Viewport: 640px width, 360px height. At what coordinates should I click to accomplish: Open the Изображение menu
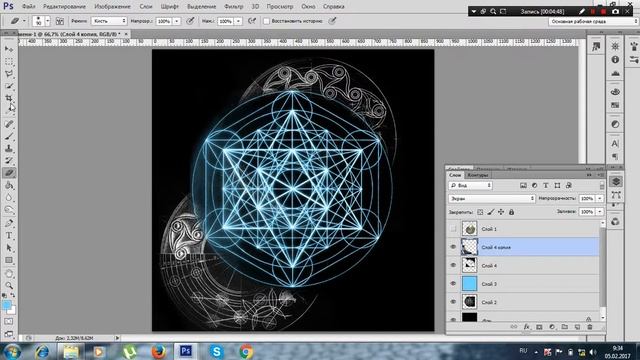click(112, 7)
